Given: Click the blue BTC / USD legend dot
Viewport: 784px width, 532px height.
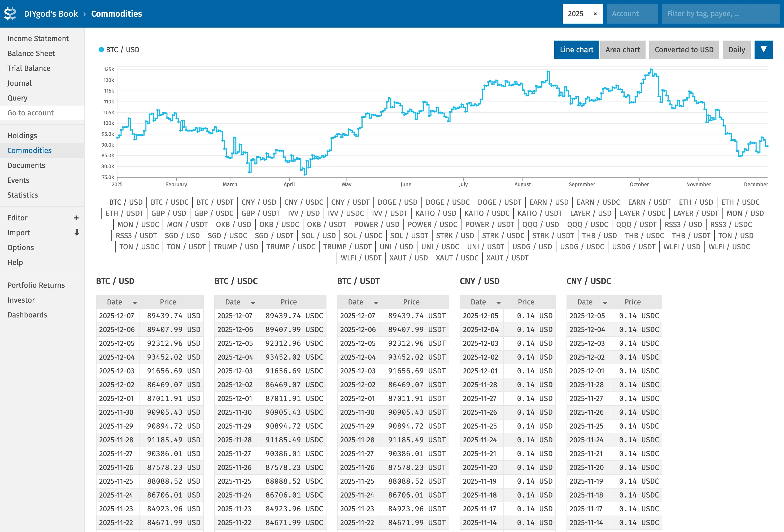Looking at the screenshot, I should coord(101,50).
